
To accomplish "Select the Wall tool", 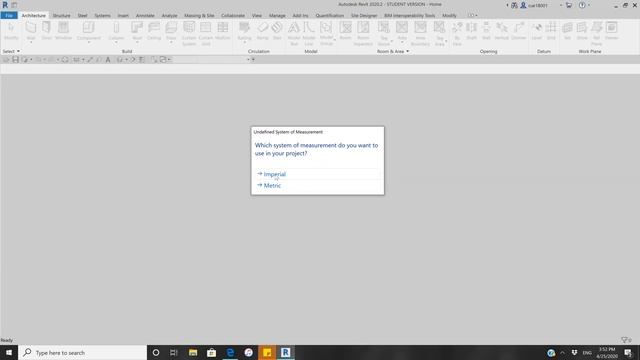I will tap(31, 31).
